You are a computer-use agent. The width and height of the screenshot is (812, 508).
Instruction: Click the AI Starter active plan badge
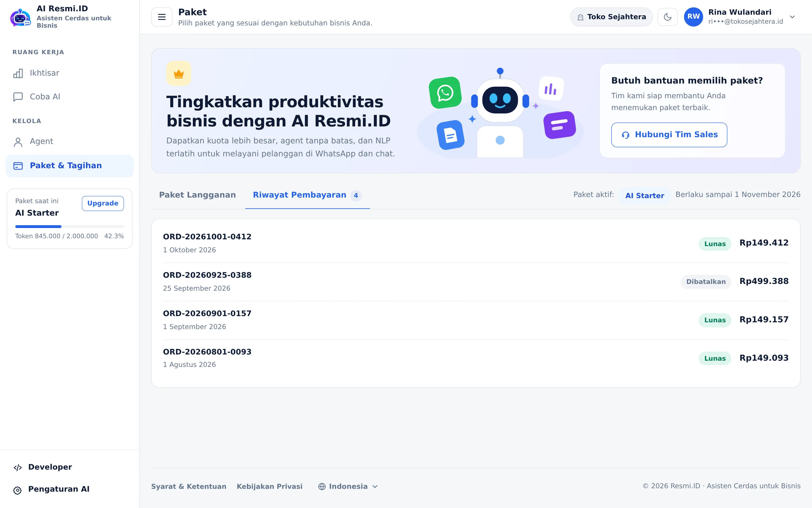click(x=645, y=196)
